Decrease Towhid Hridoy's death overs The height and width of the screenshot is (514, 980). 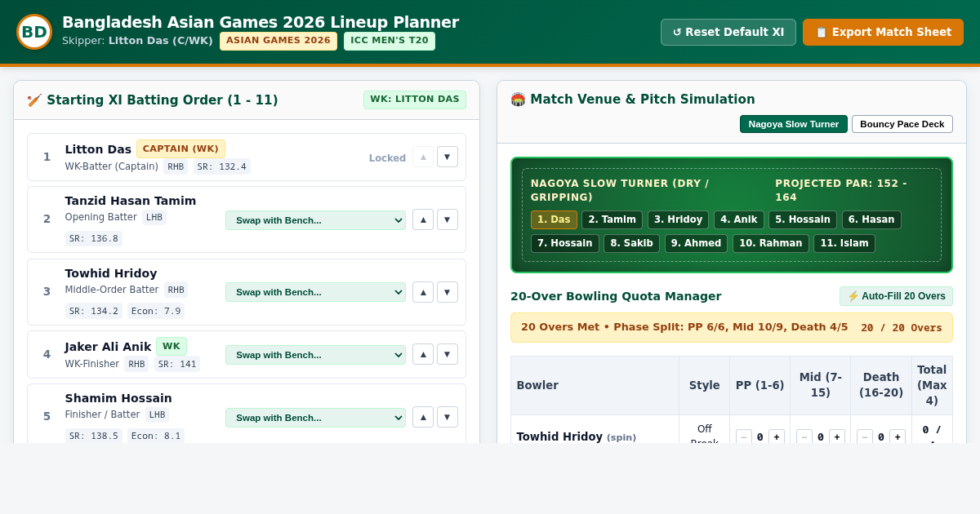click(865, 437)
